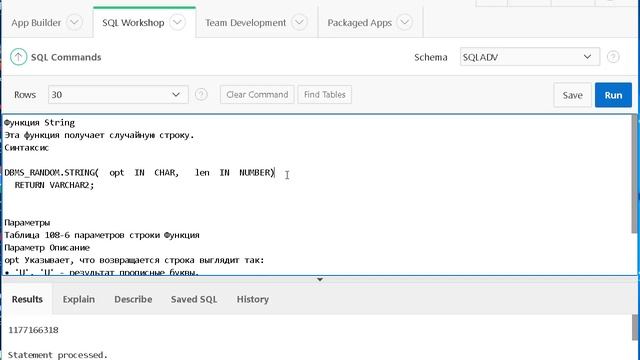Viewport: 640px width, 360px height.
Task: Select the Describe tab
Action: point(133,299)
